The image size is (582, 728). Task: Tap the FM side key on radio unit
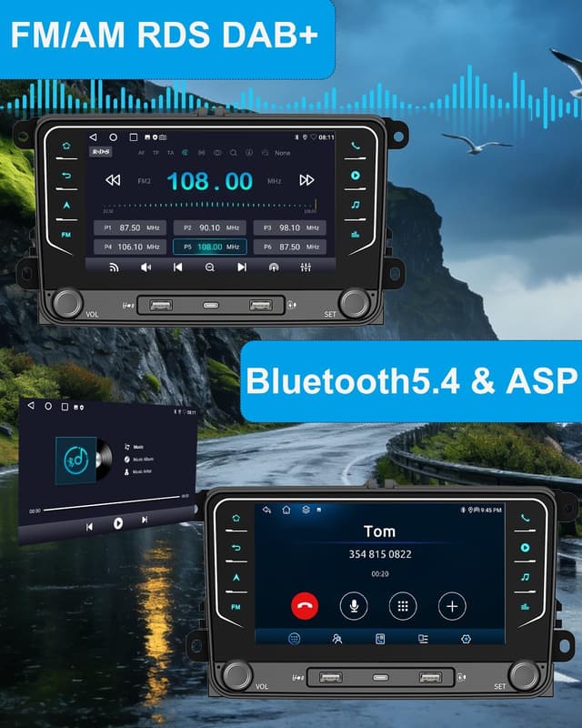pos(66,235)
